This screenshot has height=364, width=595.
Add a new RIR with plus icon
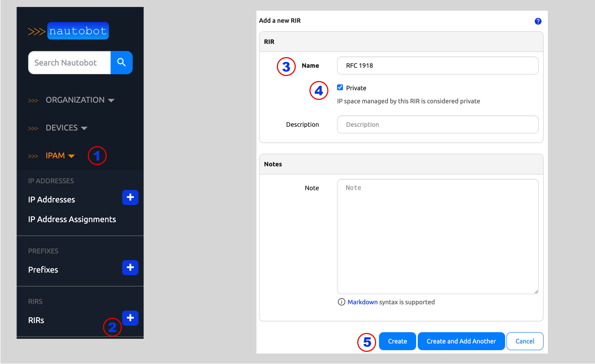point(130,318)
